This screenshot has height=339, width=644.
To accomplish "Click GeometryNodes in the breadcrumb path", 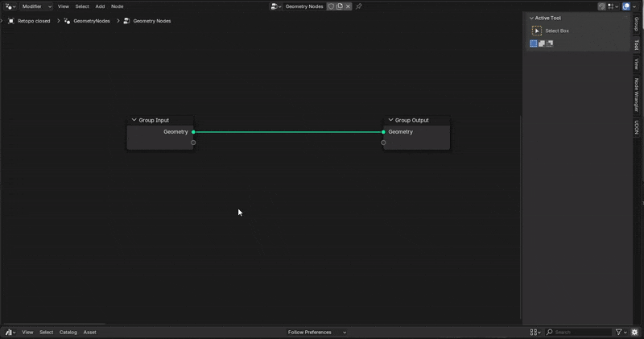I will click(x=91, y=21).
